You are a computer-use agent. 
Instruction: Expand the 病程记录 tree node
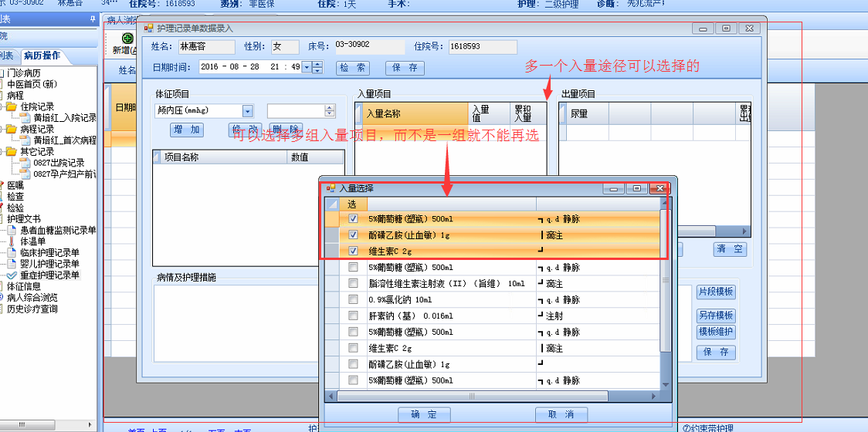[x=2, y=129]
